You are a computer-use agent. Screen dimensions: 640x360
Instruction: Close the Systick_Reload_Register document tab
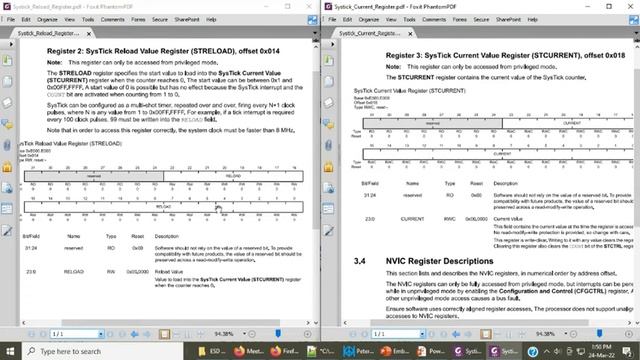[x=89, y=33]
